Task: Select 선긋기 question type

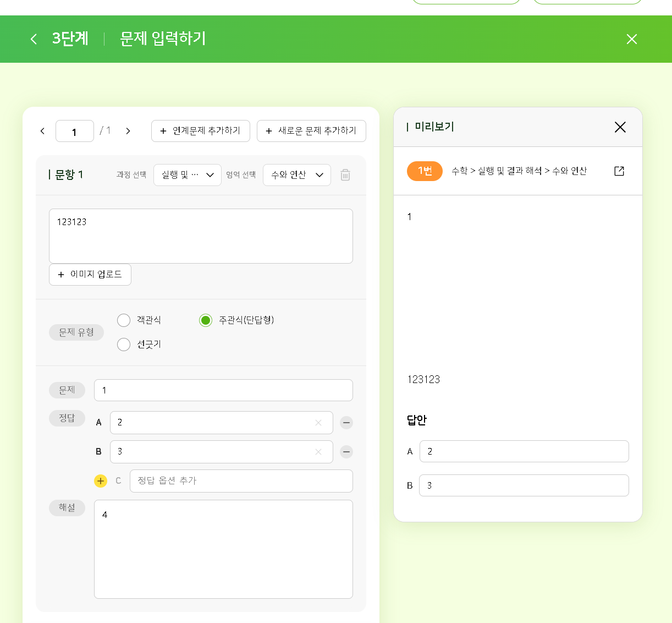Action: (x=124, y=345)
